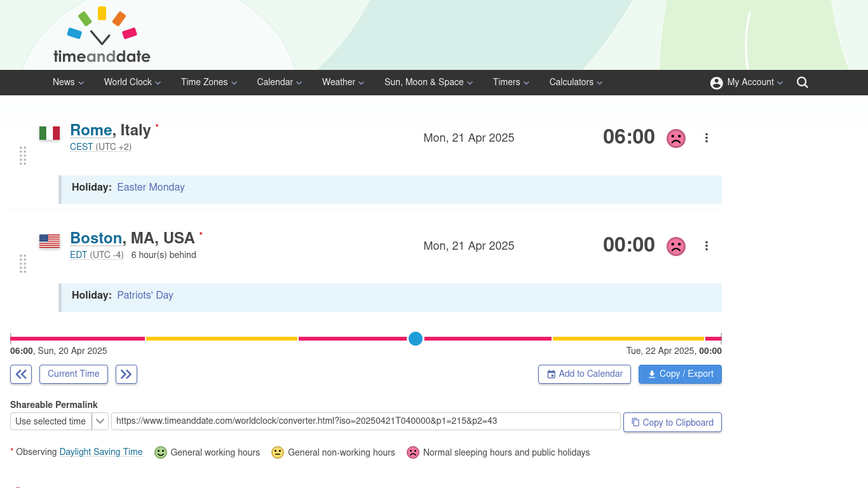Click the blue time slider handle

(x=416, y=339)
